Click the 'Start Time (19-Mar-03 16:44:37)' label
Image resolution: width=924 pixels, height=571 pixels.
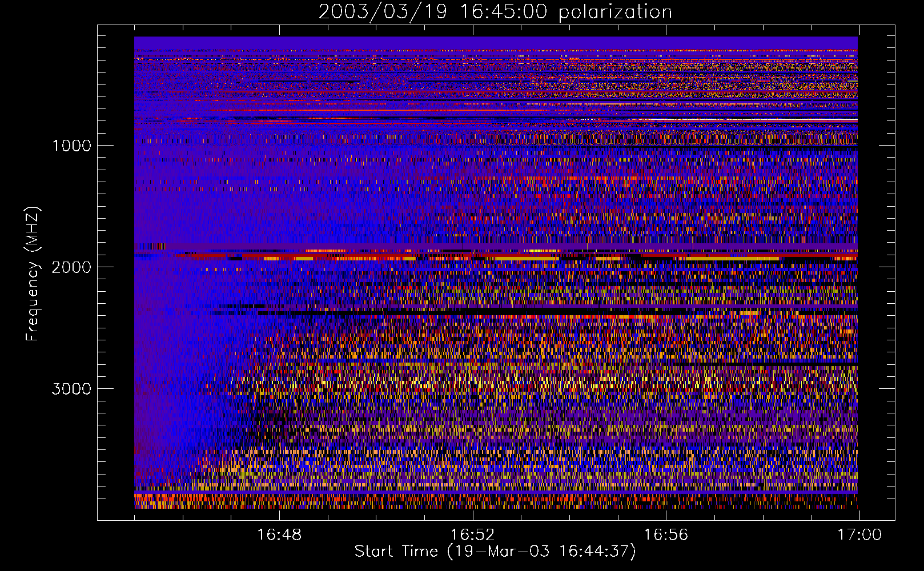pos(495,552)
